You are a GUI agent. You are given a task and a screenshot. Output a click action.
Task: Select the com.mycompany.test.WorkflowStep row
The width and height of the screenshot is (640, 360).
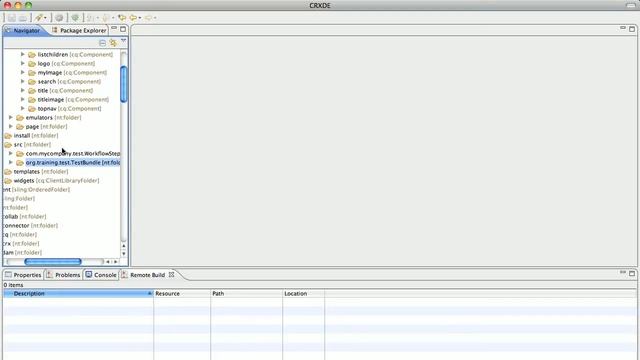click(68, 153)
